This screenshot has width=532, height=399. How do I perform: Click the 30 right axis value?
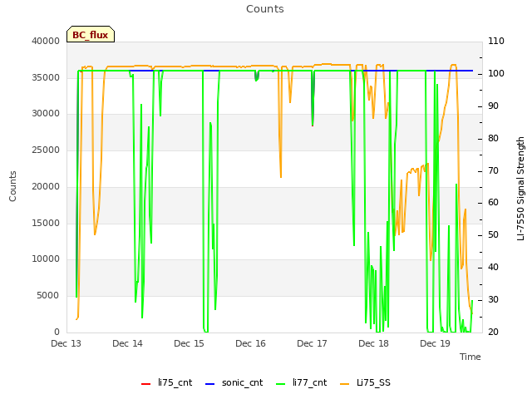point(493,299)
